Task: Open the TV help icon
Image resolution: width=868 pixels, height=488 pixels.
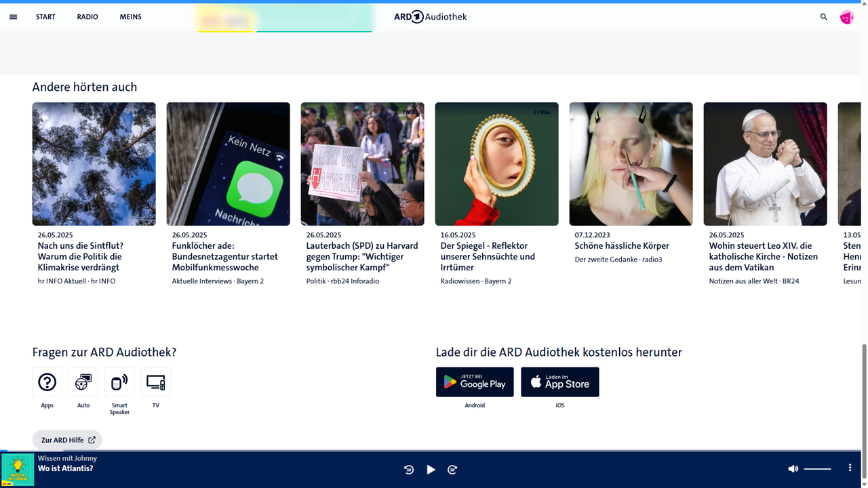Action: [156, 382]
